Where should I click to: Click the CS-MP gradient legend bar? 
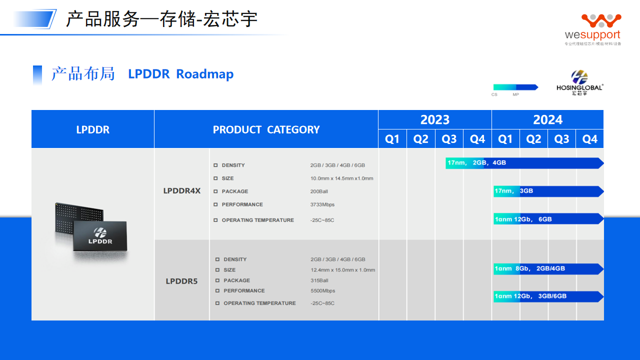coord(516,87)
